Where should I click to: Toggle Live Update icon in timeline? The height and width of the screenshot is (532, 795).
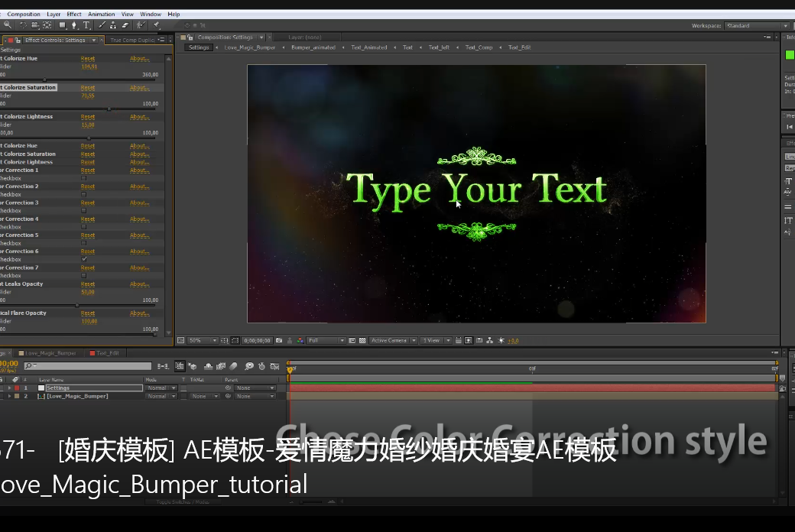click(180, 366)
